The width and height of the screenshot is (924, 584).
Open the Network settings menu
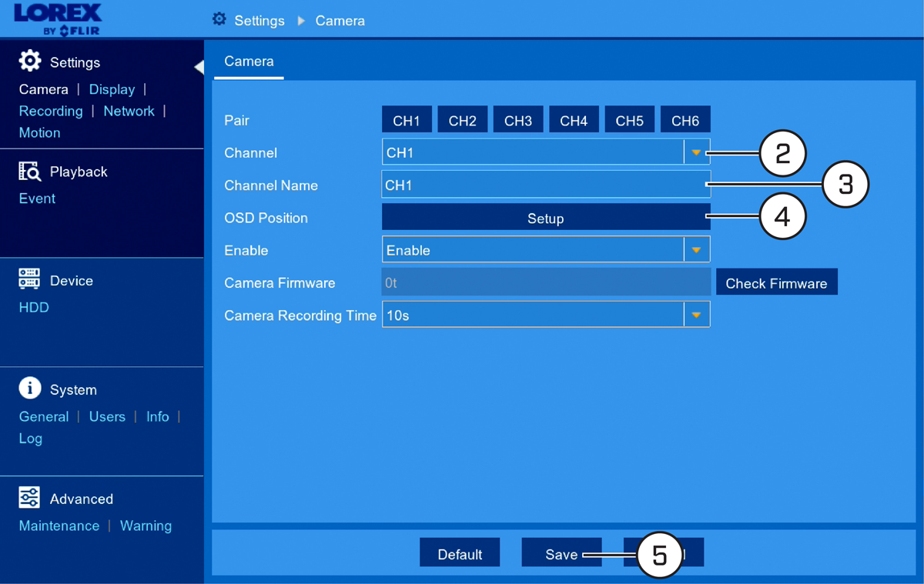129,111
